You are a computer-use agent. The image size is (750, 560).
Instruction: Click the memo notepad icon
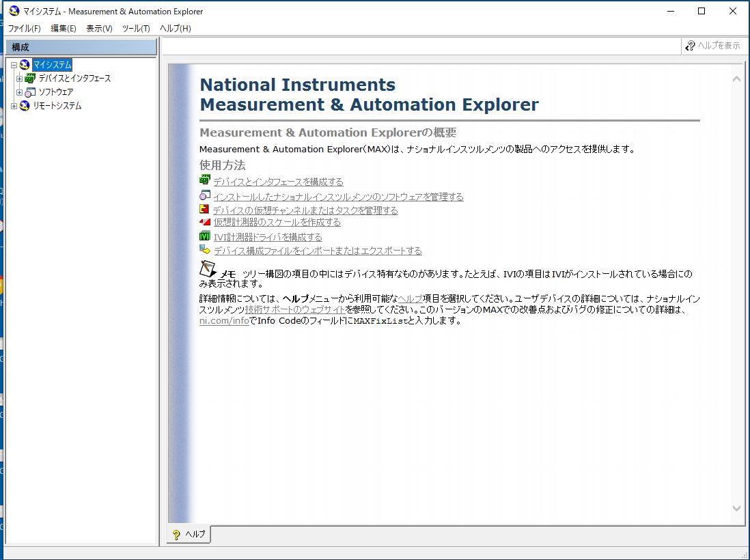click(208, 269)
